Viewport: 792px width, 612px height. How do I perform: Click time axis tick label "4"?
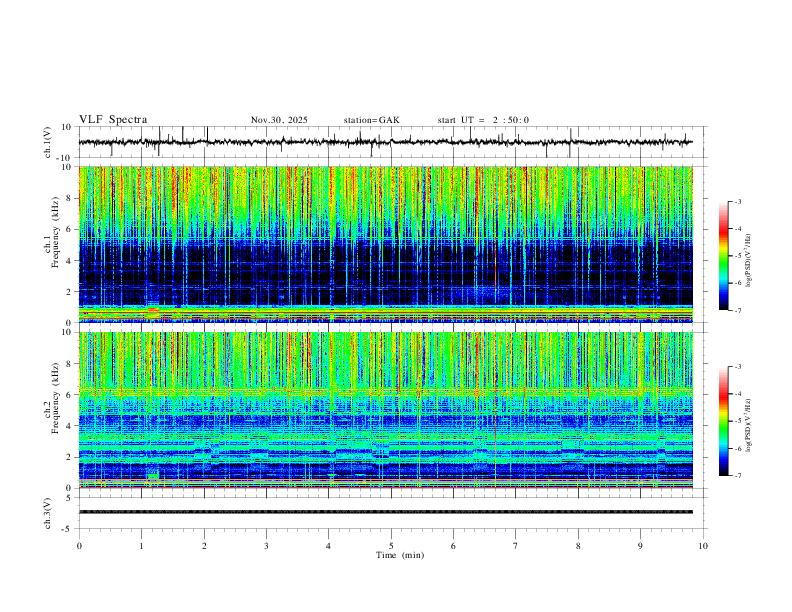point(329,546)
